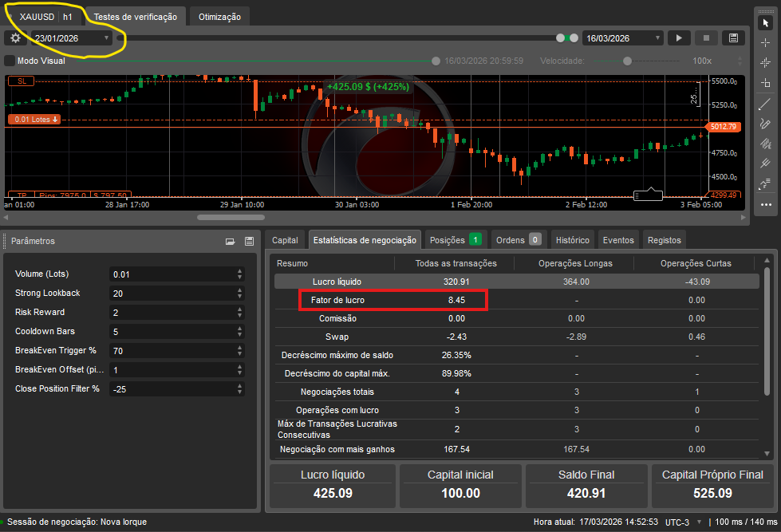Load parameters with the open-folder icon
The height and width of the screenshot is (532, 781).
point(231,241)
